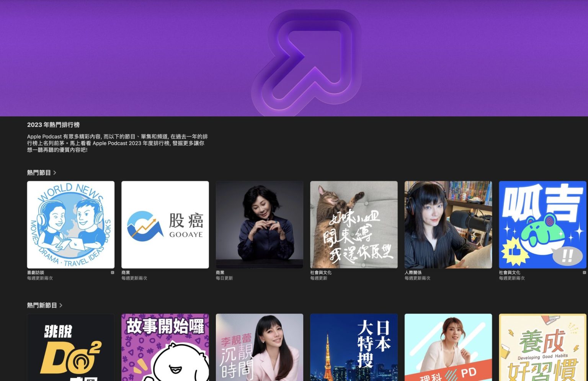Open the 李靚蕾 沉靚時間 podcast artwork
This screenshot has height=381, width=588.
(260, 347)
